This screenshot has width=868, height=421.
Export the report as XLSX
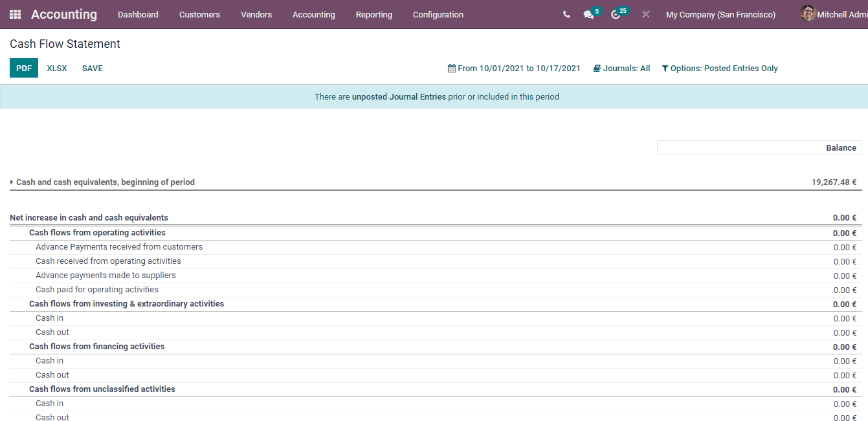tap(56, 68)
